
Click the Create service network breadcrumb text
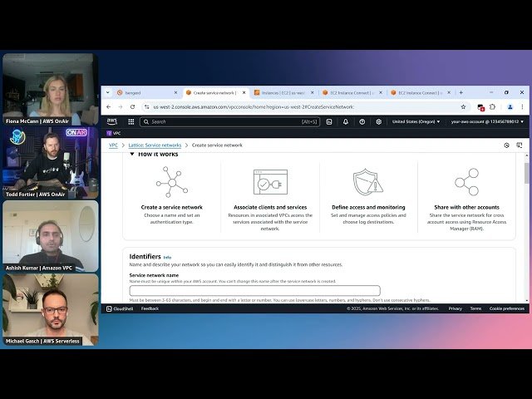click(217, 145)
